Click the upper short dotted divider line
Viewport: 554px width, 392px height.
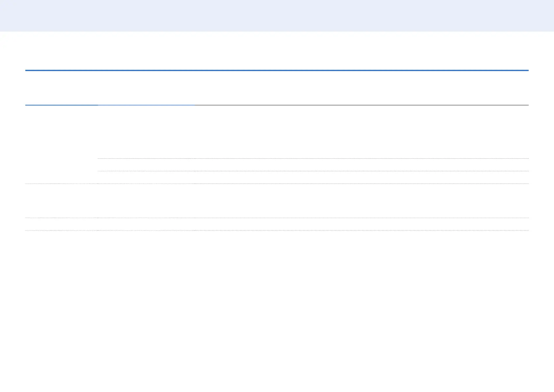[313, 159]
